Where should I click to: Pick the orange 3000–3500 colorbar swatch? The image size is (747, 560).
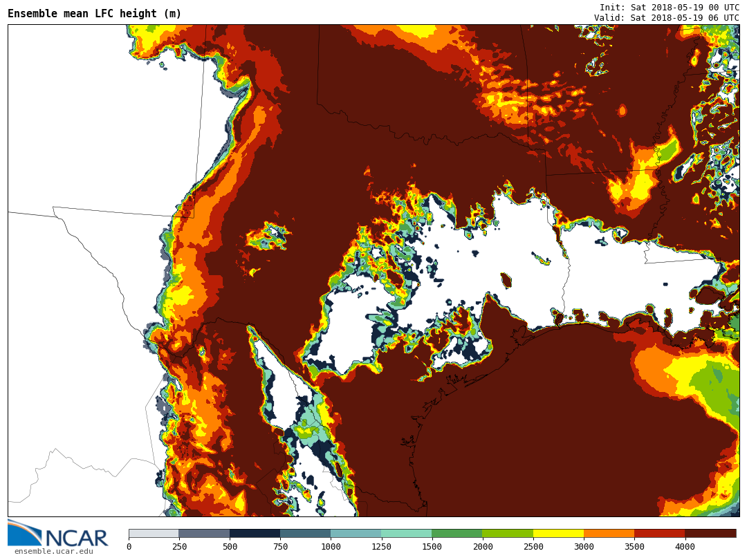tap(609, 533)
